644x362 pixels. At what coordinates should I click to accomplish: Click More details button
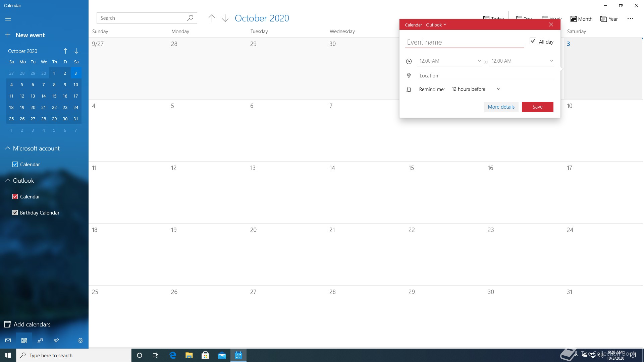501,107
